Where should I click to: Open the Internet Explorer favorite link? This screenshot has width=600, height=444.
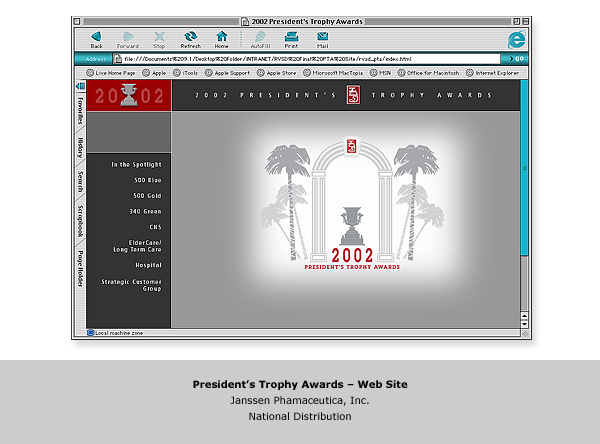tap(492, 73)
